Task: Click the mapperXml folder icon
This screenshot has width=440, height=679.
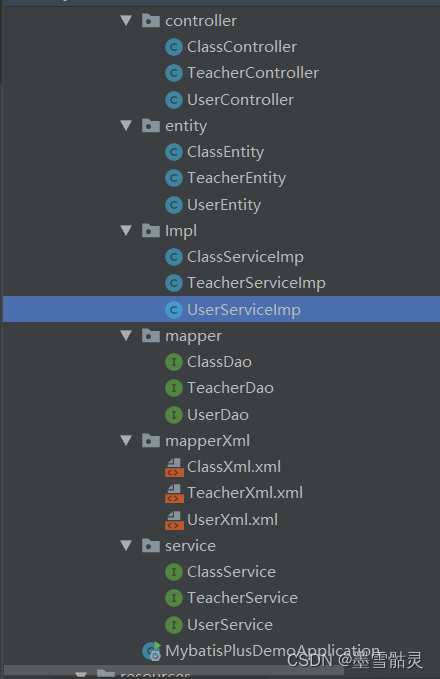Action: click(151, 440)
